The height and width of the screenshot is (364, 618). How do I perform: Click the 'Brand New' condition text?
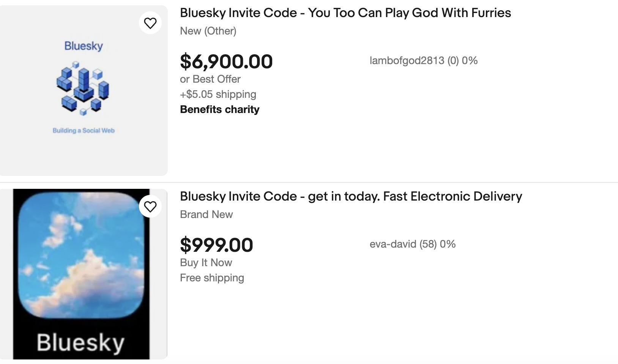pyautogui.click(x=206, y=215)
